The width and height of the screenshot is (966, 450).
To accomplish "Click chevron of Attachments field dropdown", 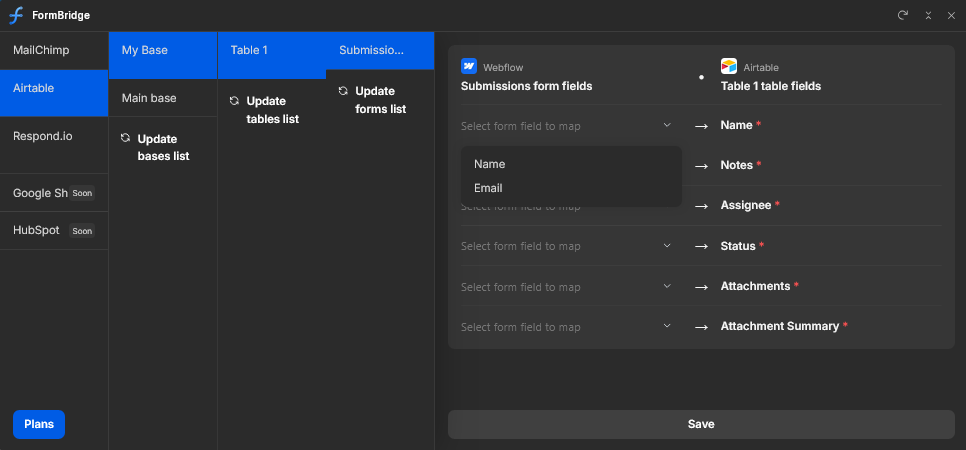I will pyautogui.click(x=667, y=286).
